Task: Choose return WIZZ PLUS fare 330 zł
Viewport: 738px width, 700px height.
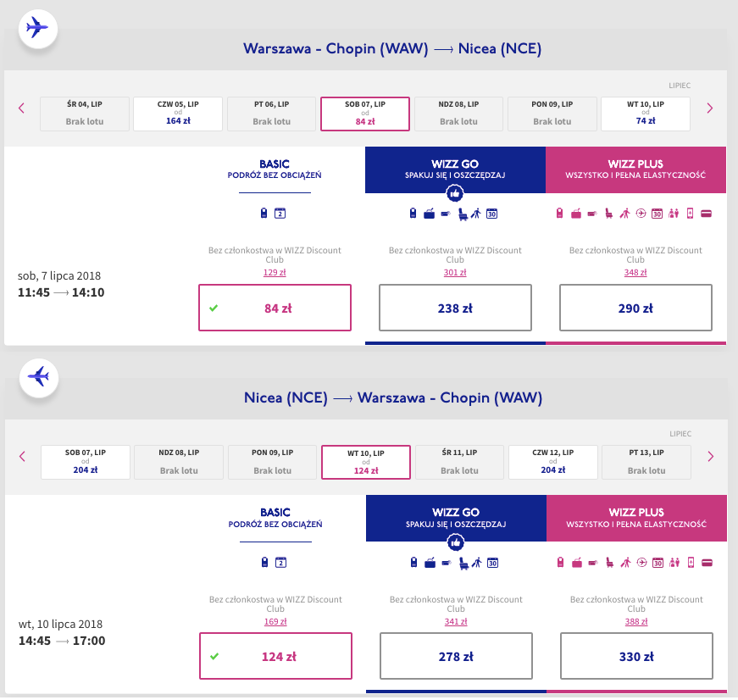Action: pos(635,656)
